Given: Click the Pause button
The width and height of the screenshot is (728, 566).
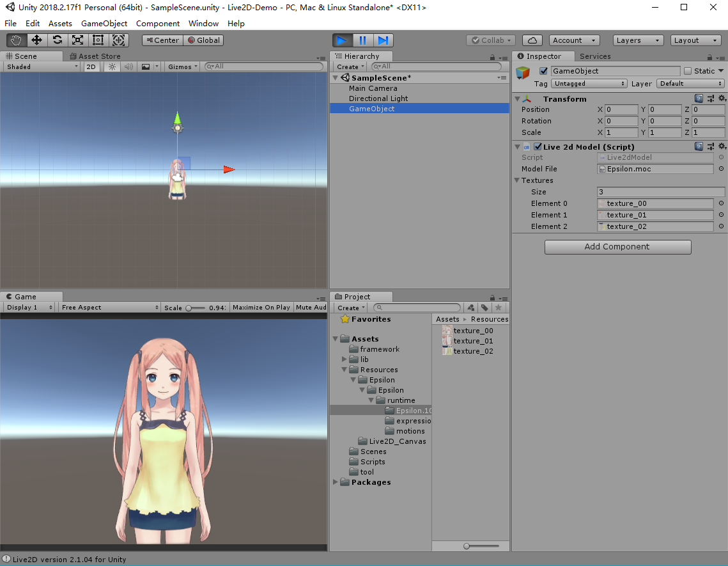Looking at the screenshot, I should [x=362, y=40].
